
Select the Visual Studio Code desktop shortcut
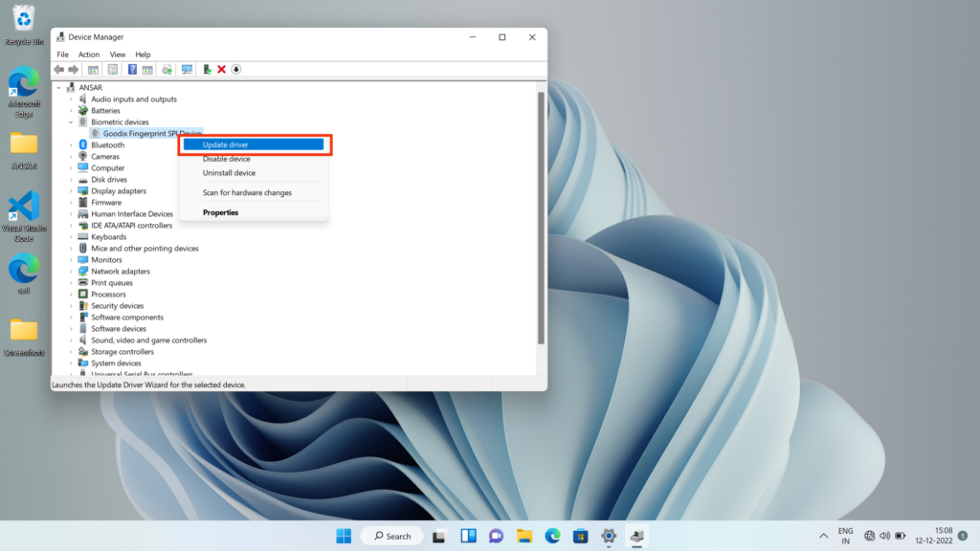click(x=24, y=216)
